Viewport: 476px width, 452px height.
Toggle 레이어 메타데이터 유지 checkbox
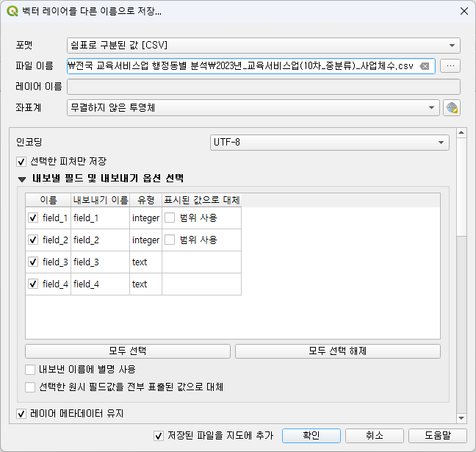21,414
